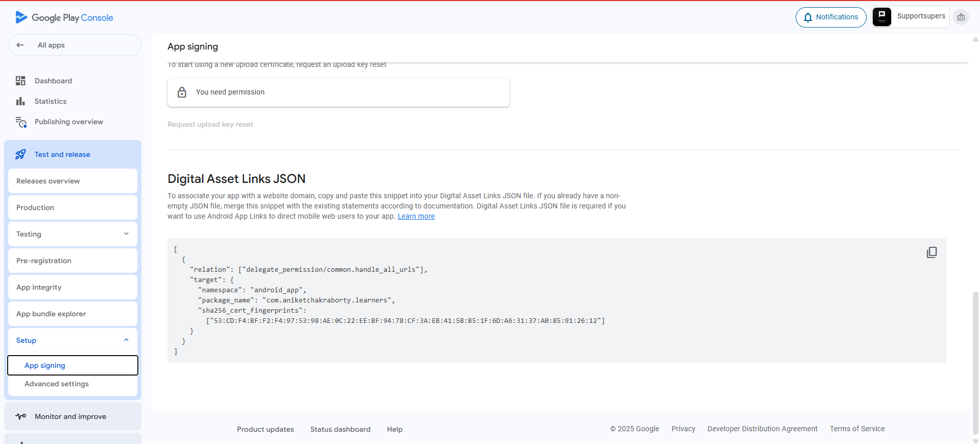Click the Google Play Console logo
Image resolution: width=980 pixels, height=444 pixels.
point(64,17)
